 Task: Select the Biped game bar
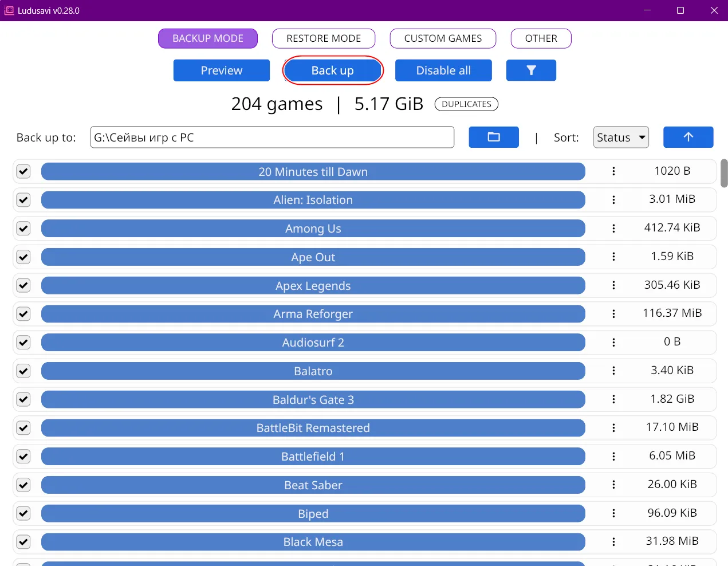[x=313, y=513]
